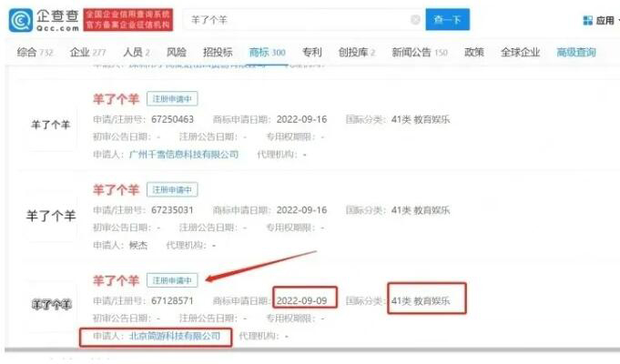Image resolution: width=620 pixels, height=364 pixels.
Task: Open applicant 北京简游科技有限公司
Action: click(175, 336)
